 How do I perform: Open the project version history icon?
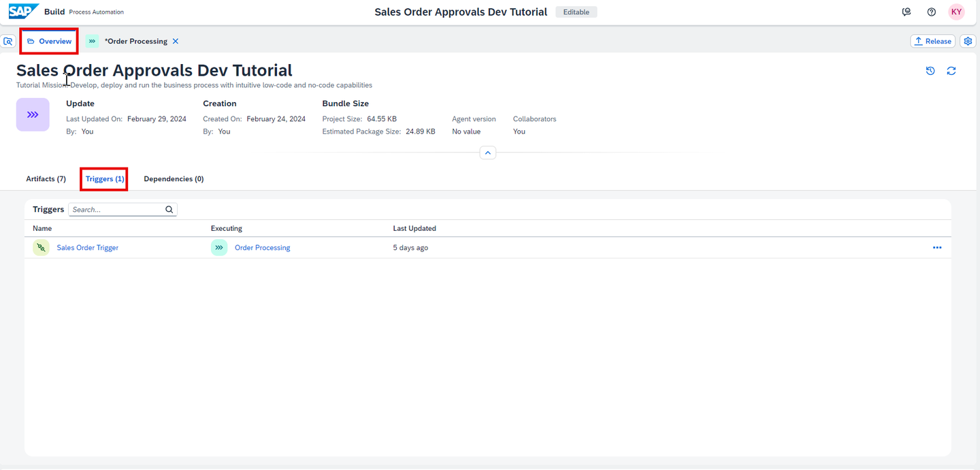930,71
